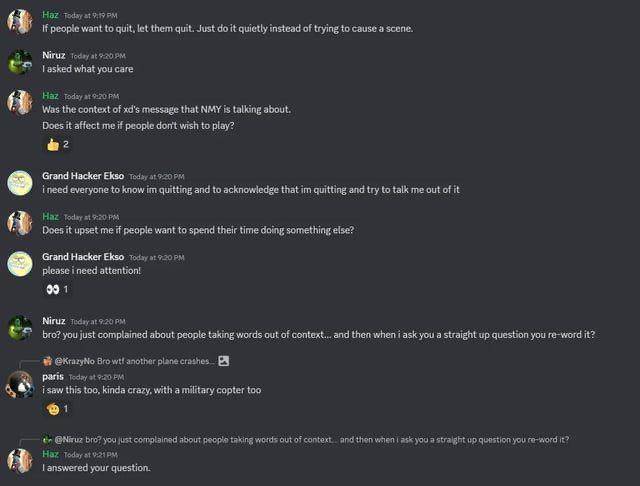Toggle the eyes emoji reaction
The height and width of the screenshot is (486, 640).
tap(58, 289)
